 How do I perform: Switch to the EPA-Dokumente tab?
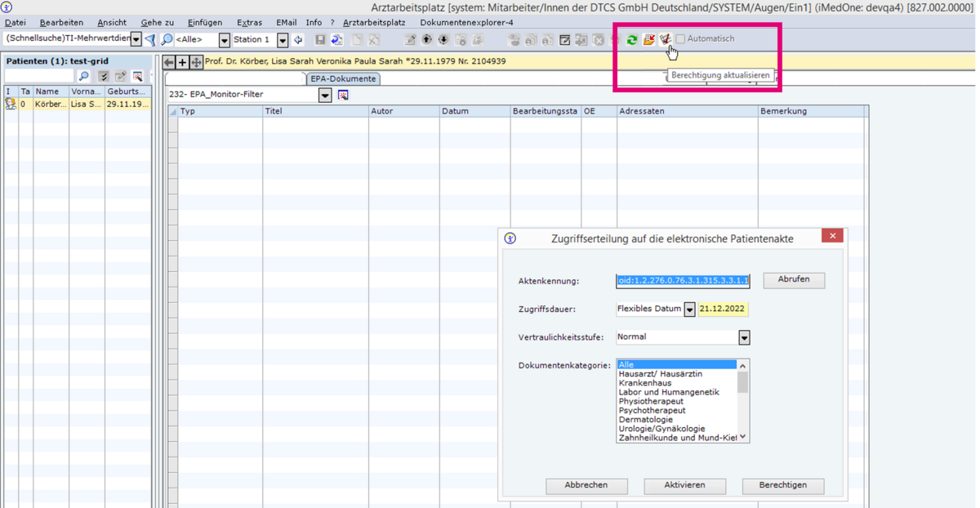point(343,78)
